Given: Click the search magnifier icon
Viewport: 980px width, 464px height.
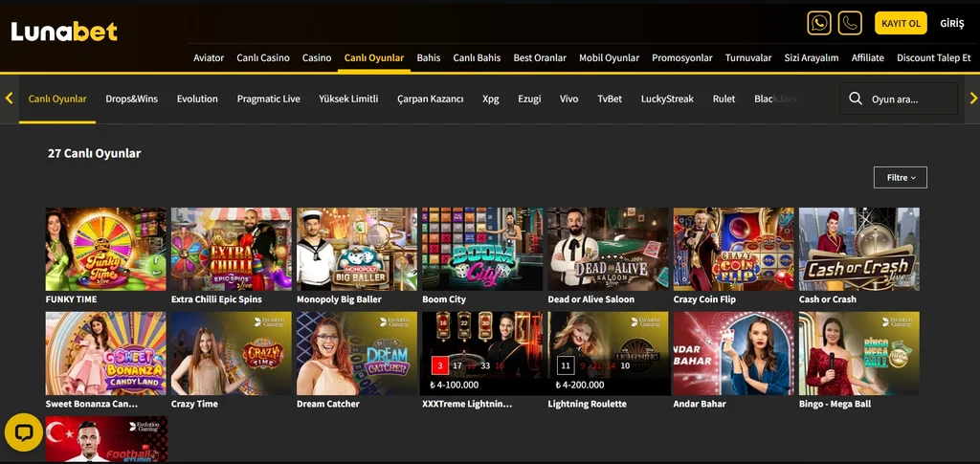Looking at the screenshot, I should click(x=856, y=99).
